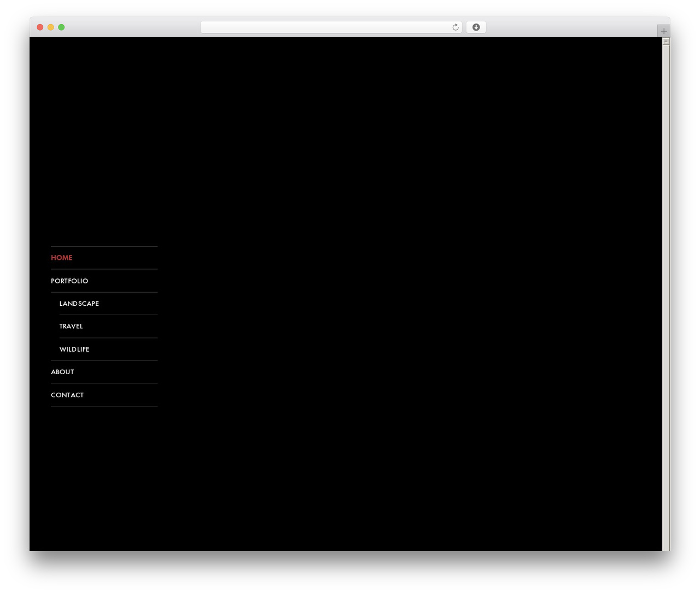The image size is (700, 593).
Task: Open the About page link
Action: point(62,372)
